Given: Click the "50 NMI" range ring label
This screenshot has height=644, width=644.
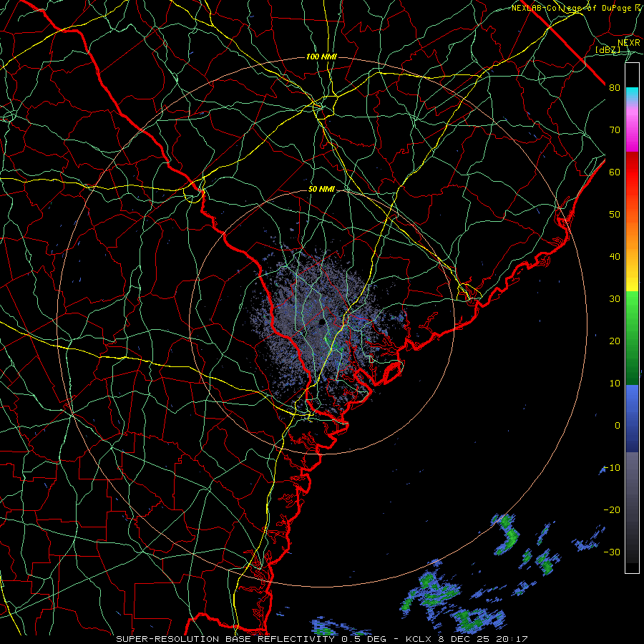Looking at the screenshot, I should point(321,190).
